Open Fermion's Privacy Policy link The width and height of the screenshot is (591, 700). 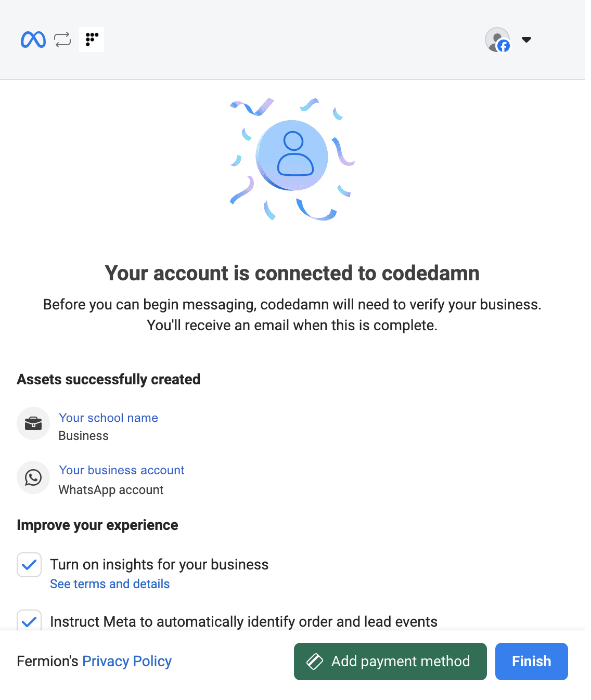tap(127, 661)
